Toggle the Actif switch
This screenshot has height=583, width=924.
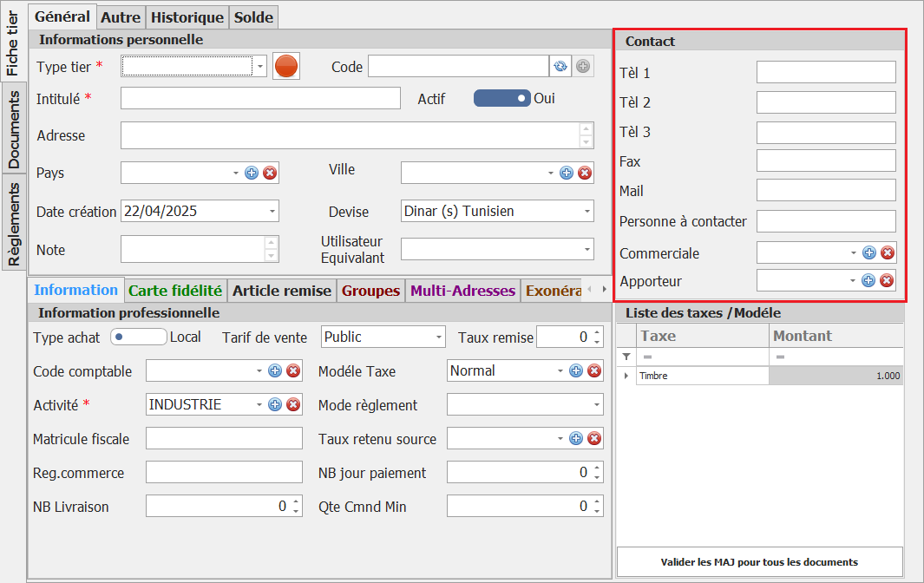501,98
